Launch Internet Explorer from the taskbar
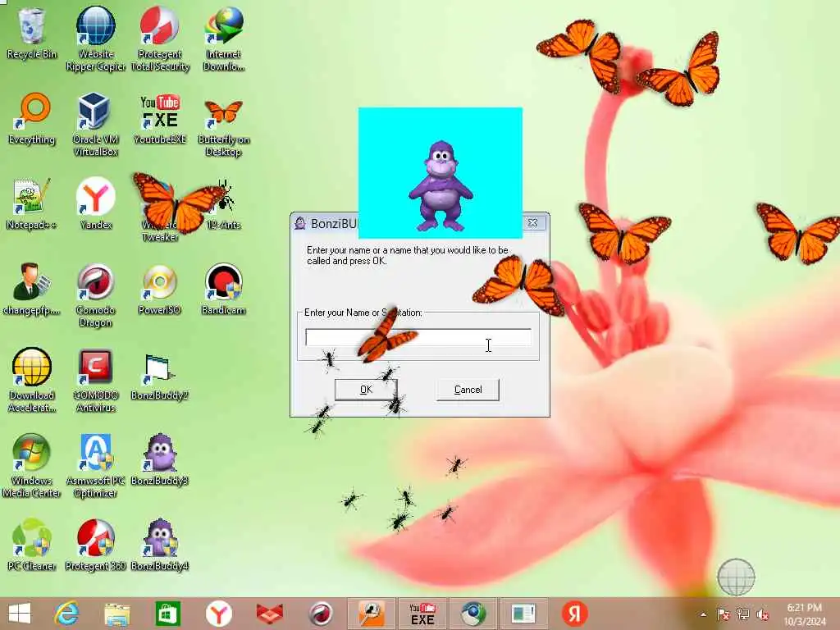 [66, 614]
